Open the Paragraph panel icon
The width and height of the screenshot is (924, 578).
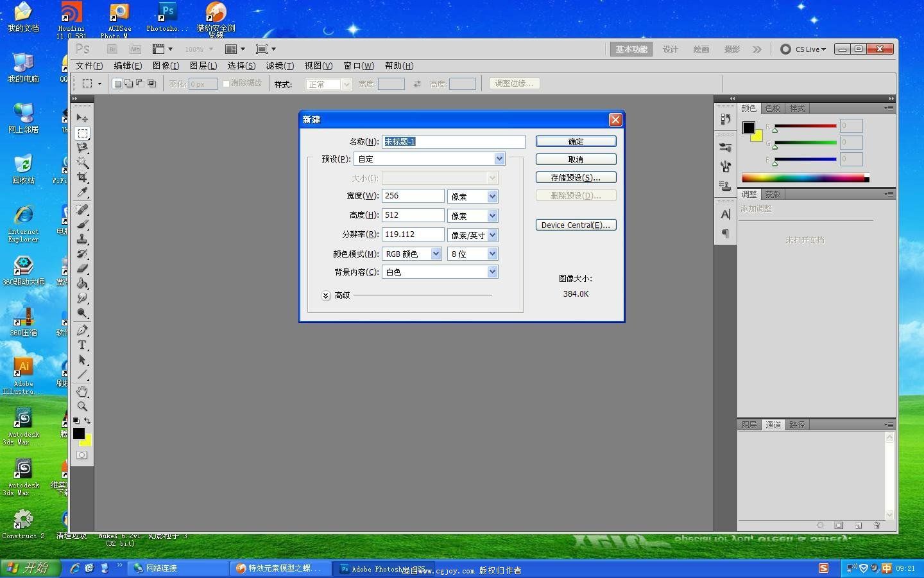point(726,234)
